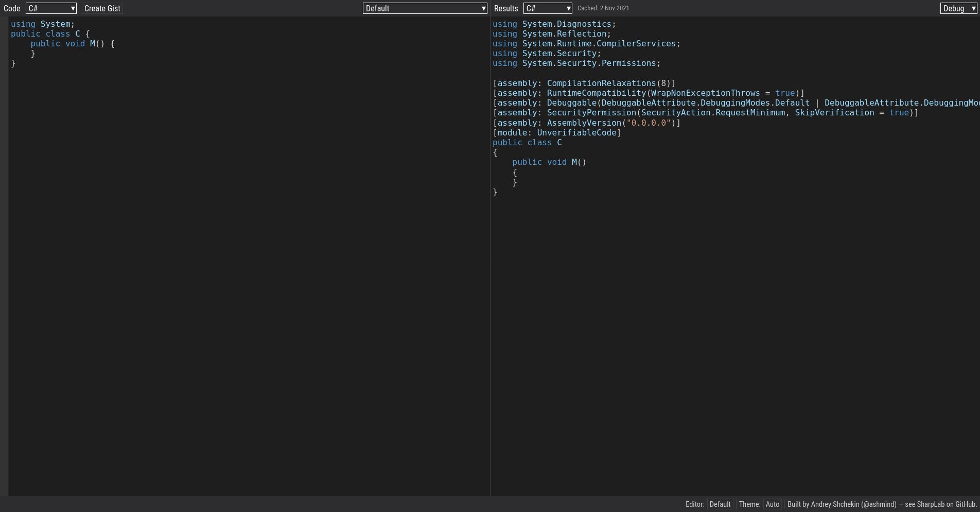
Task: Click the Code panel label
Action: coord(11,8)
